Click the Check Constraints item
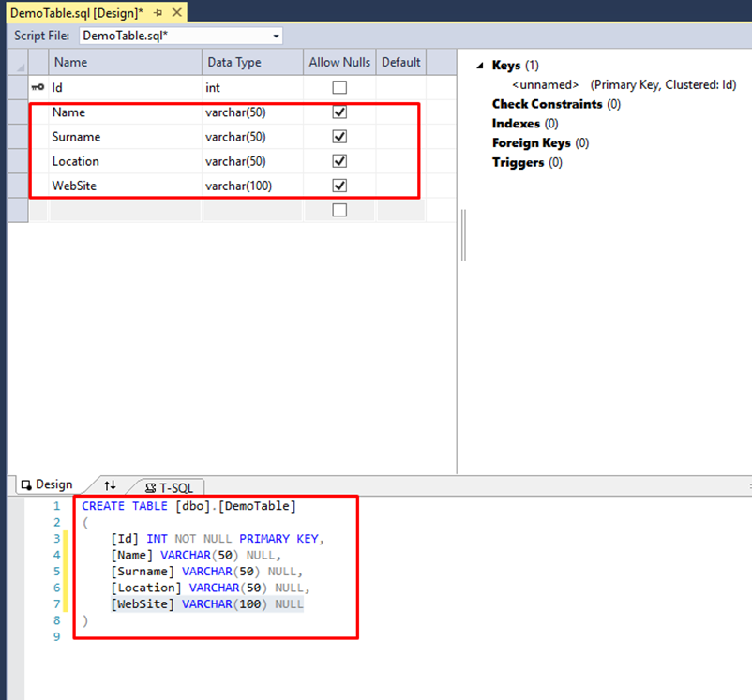Image resolution: width=752 pixels, height=700 pixels. click(x=547, y=104)
